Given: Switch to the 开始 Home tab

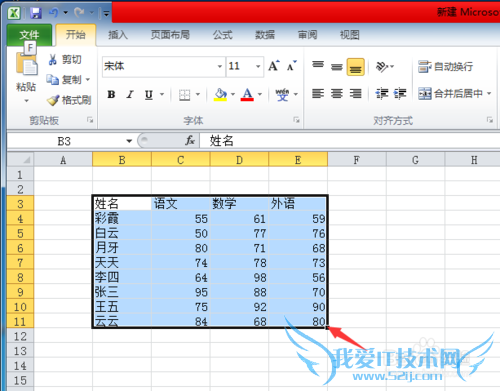Looking at the screenshot, I should 76,35.
